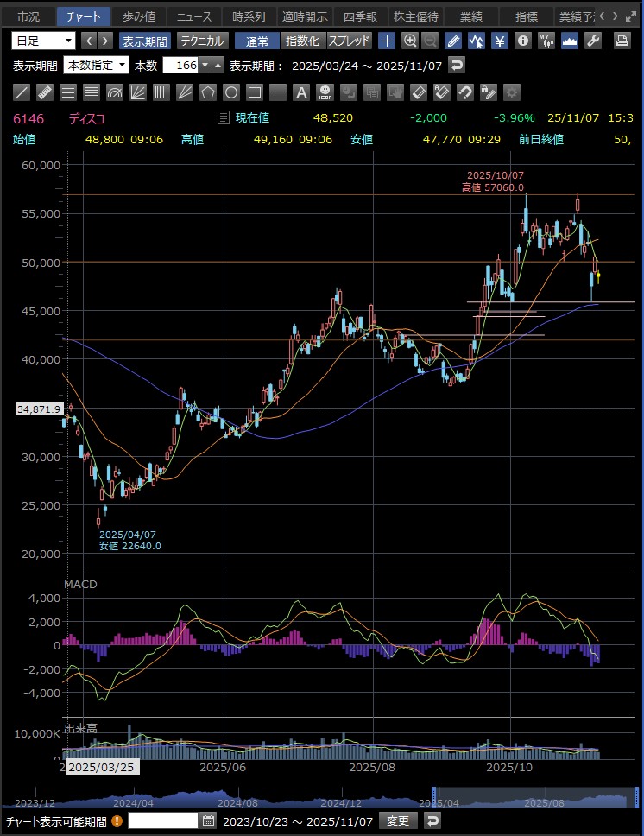Click the chart range navigator slider

[532, 797]
